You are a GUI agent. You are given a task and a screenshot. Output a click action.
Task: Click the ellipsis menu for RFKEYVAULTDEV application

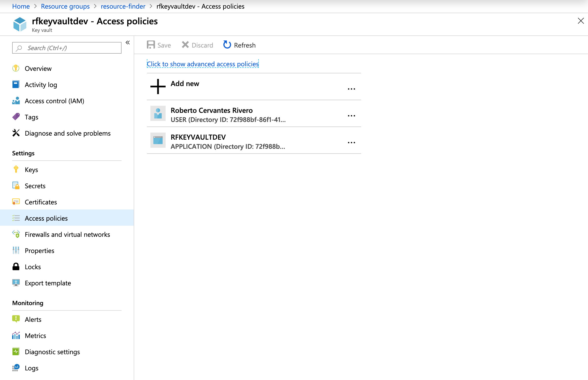pyautogui.click(x=351, y=142)
